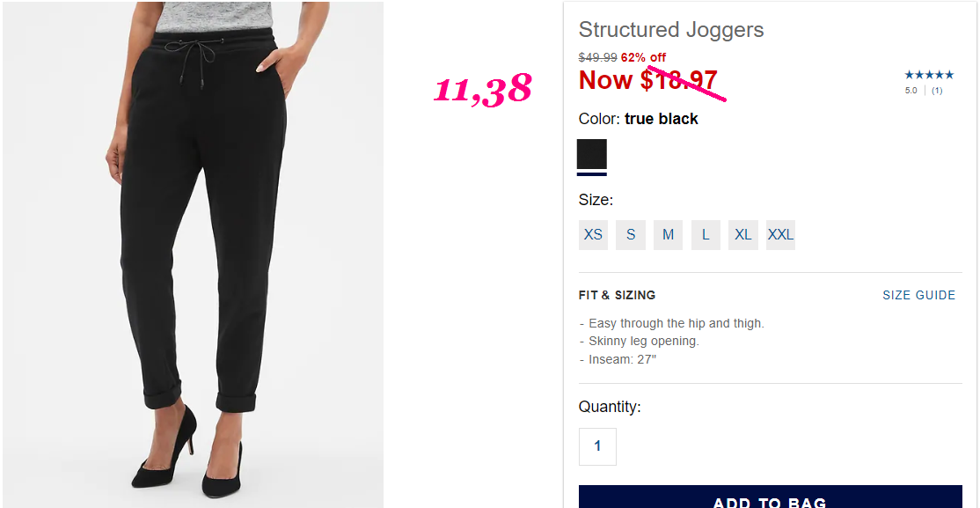
Task: Click the FIT & SIZING section header
Action: tap(617, 295)
